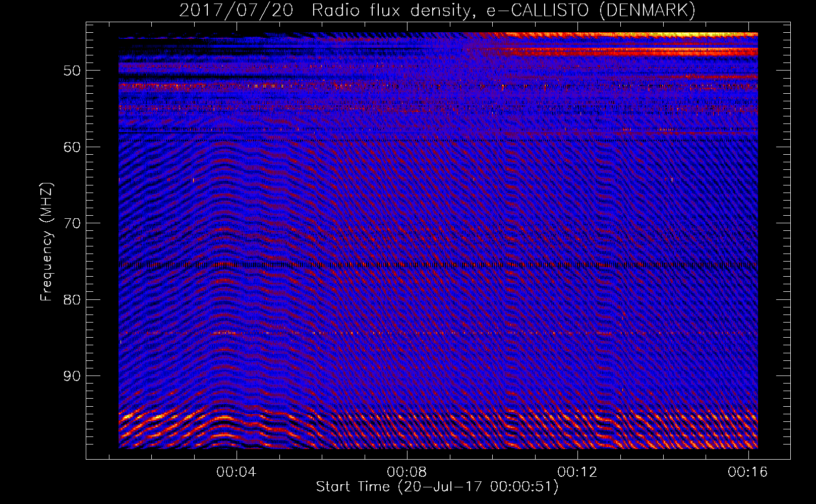
Task: Click the 00:04 time tick label
Action: pos(236,472)
